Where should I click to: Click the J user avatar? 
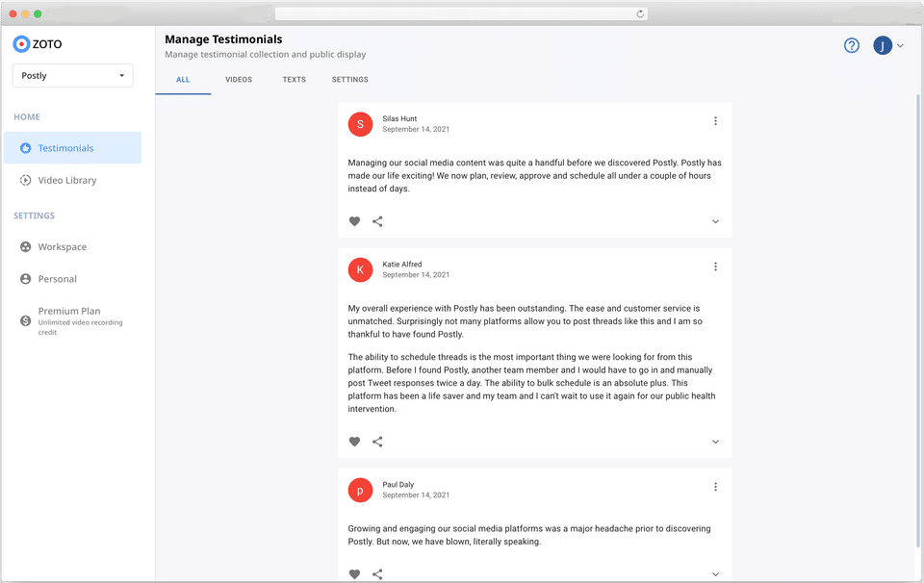coord(883,45)
